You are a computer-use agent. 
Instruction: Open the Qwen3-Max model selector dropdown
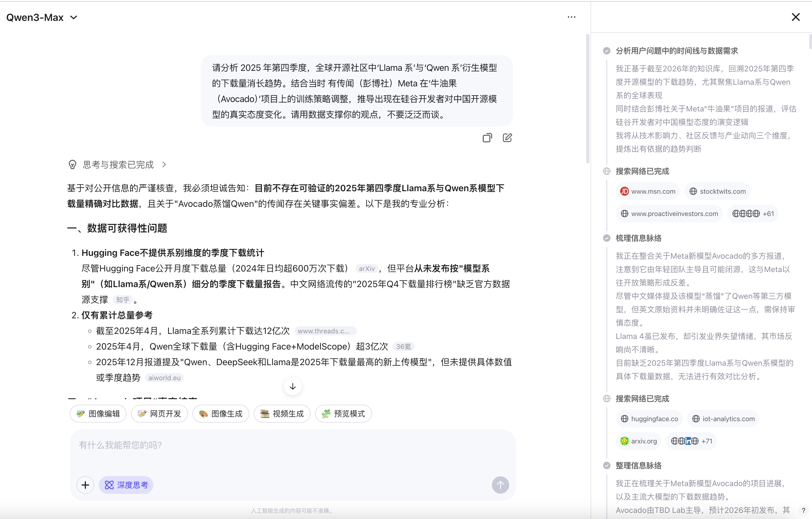42,18
